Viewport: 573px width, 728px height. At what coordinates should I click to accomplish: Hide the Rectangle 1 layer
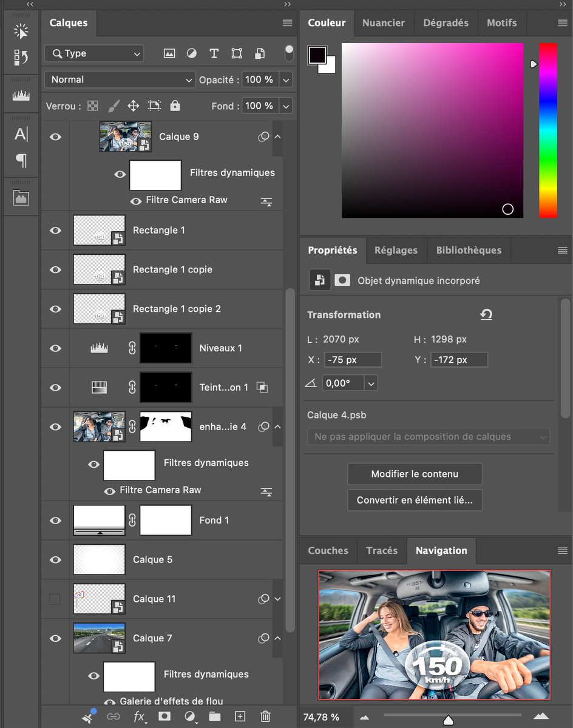[55, 231]
